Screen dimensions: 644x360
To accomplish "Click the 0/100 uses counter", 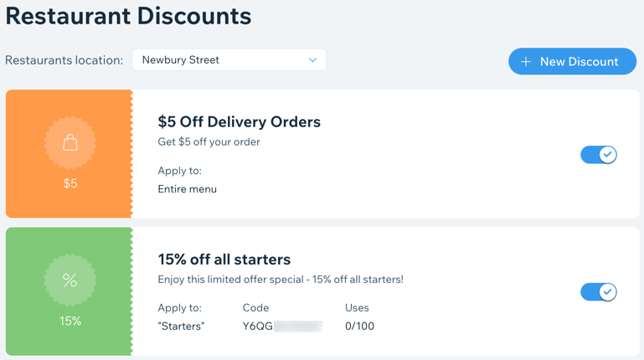I will [x=359, y=327].
